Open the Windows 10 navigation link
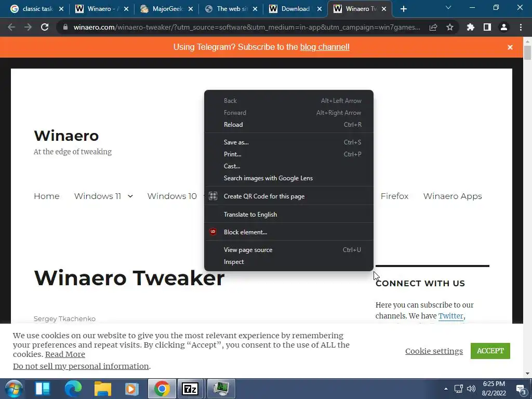Screen dimensions: 532x399 (172, 196)
